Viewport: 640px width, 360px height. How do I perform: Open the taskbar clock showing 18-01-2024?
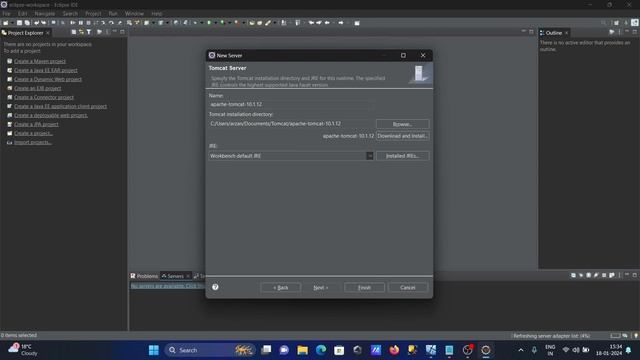pos(609,350)
